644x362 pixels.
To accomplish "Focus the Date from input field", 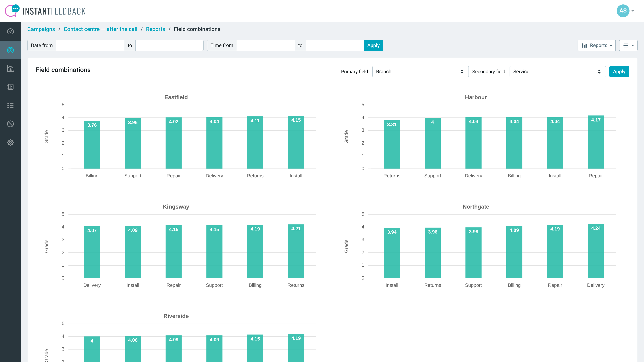I will point(90,45).
